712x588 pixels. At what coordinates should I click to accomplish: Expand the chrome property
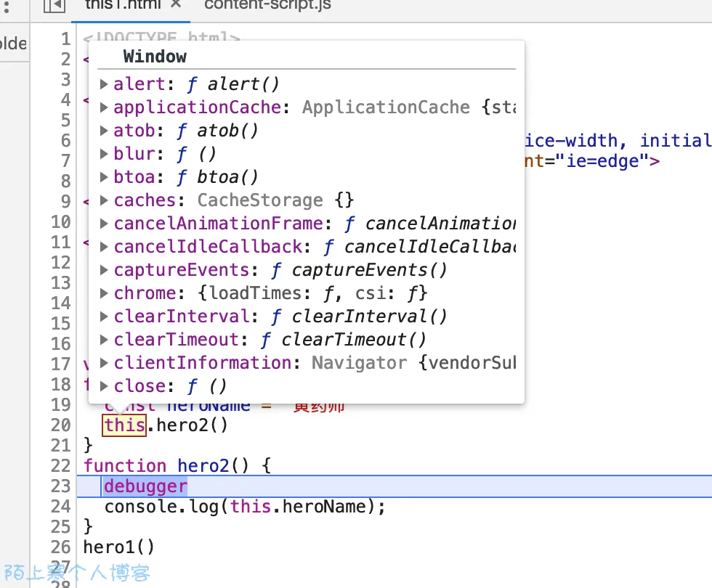pos(104,293)
